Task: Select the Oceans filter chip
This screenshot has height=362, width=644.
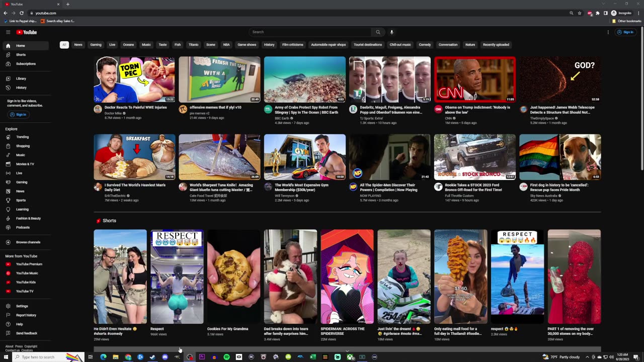Action: (x=128, y=45)
